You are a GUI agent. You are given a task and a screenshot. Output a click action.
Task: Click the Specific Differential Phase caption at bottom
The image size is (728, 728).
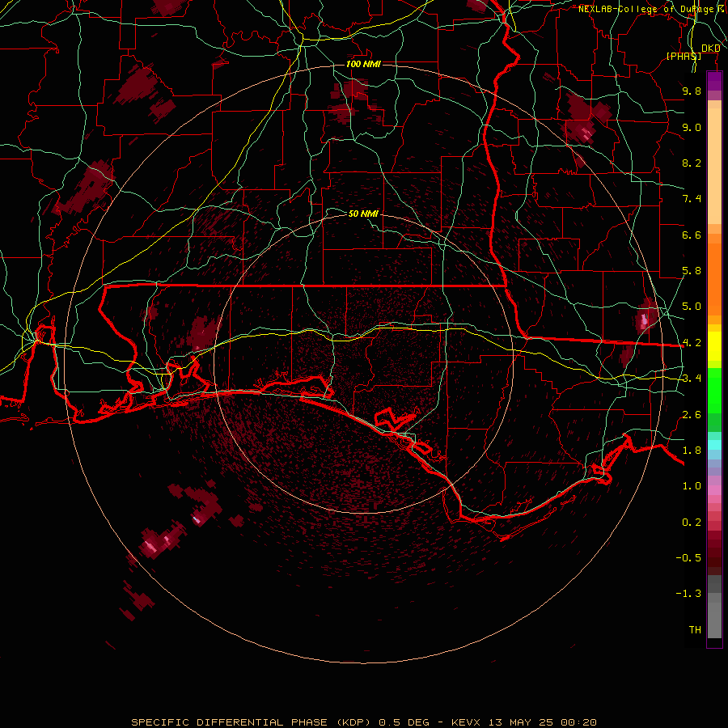(364, 722)
